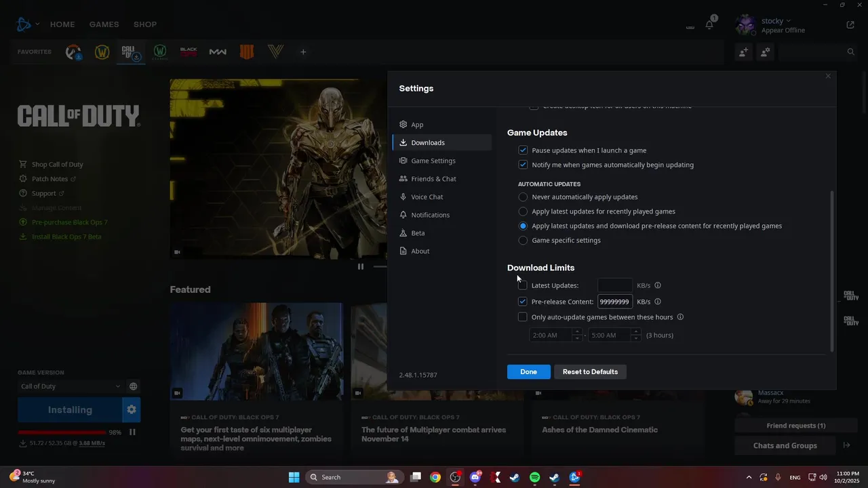
Task: Select the WoW Classic favorite icon
Action: coord(160,52)
